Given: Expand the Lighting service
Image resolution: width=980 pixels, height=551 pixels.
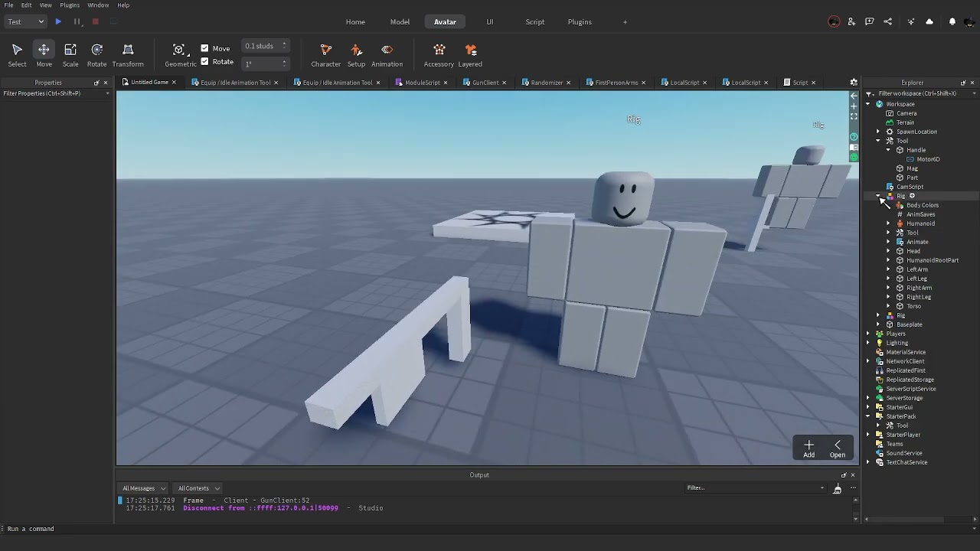Looking at the screenshot, I should [x=868, y=343].
